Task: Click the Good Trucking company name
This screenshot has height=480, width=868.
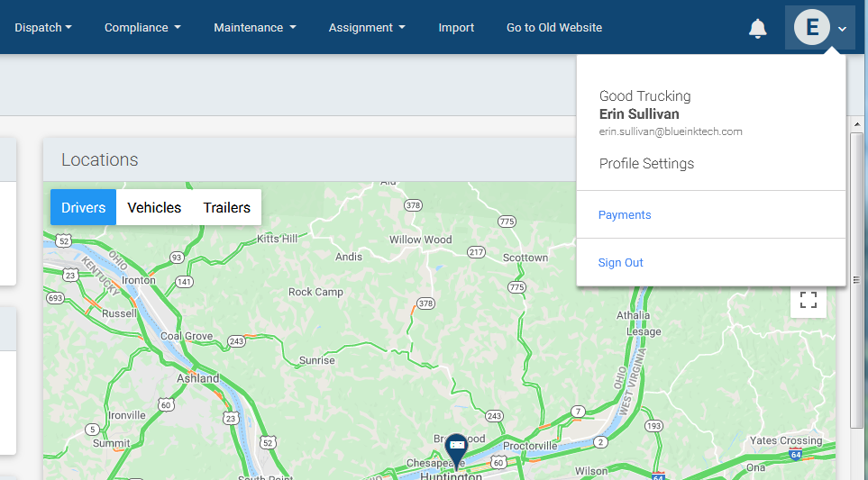Action: click(644, 96)
